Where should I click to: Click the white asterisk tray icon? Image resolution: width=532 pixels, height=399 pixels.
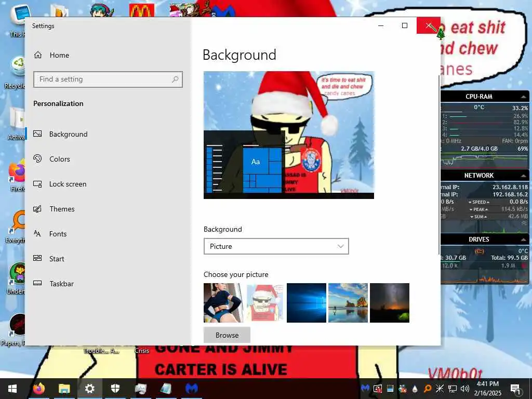(440, 389)
